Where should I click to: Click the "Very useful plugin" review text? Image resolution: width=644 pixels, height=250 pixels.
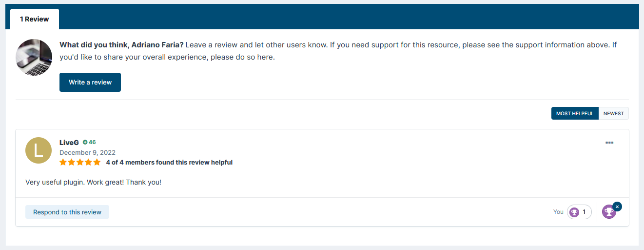point(93,182)
